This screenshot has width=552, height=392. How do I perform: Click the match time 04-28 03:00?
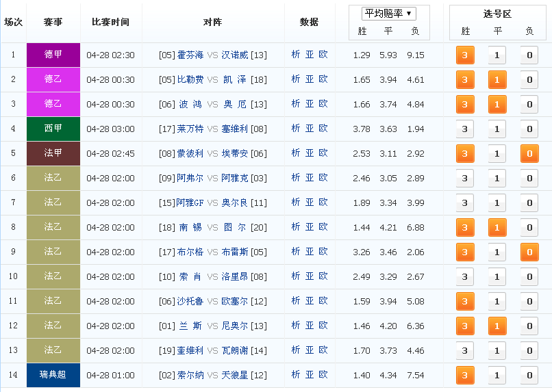(x=110, y=129)
